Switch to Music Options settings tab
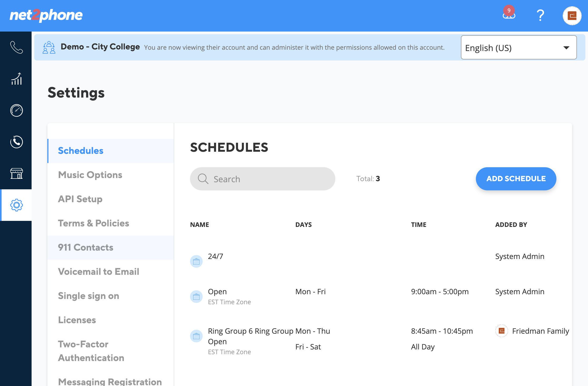The image size is (588, 386). [x=90, y=175]
